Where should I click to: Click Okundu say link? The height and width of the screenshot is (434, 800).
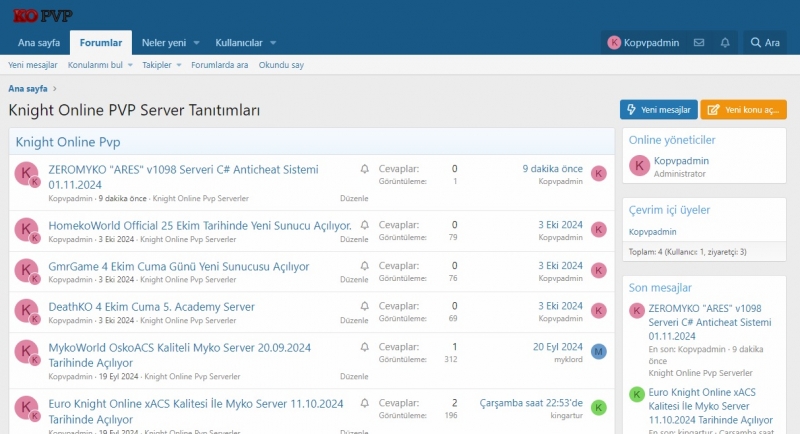pyautogui.click(x=281, y=65)
